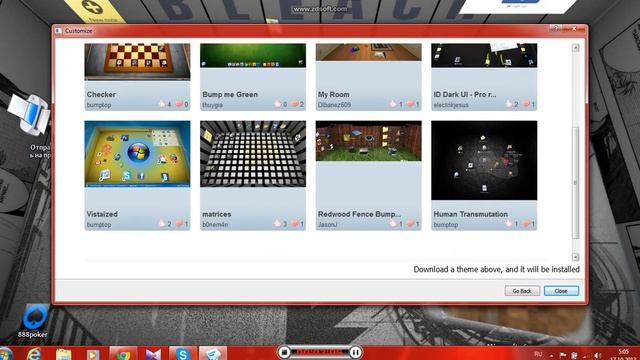Viewport: 640px width, 360px height.
Task: Dislike the Bump me Green theme
Action: point(295,104)
